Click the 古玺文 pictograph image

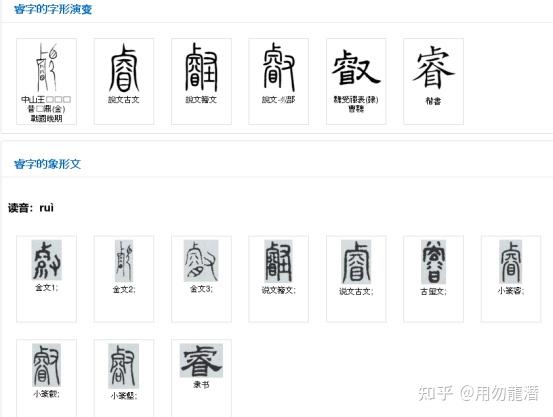[433, 262]
